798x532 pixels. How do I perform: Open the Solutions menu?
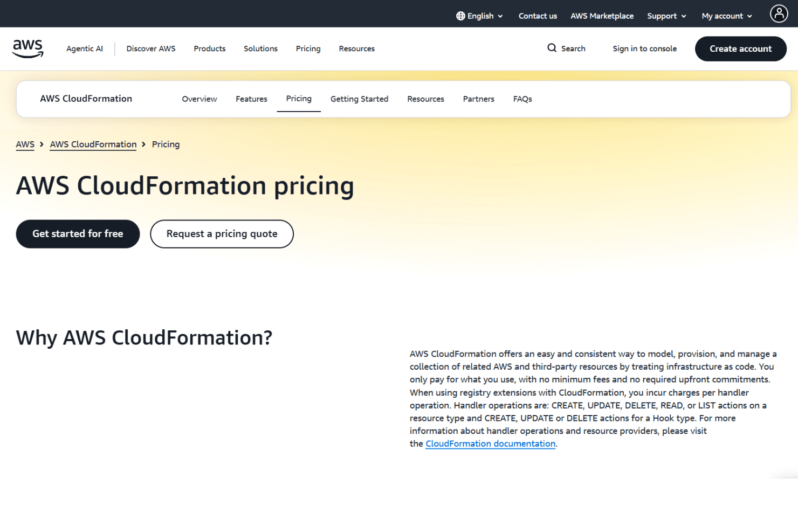click(x=260, y=49)
